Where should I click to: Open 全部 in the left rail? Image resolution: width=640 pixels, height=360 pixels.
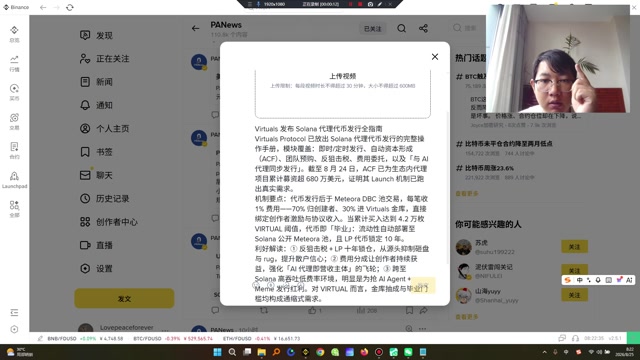pyautogui.click(x=14, y=209)
